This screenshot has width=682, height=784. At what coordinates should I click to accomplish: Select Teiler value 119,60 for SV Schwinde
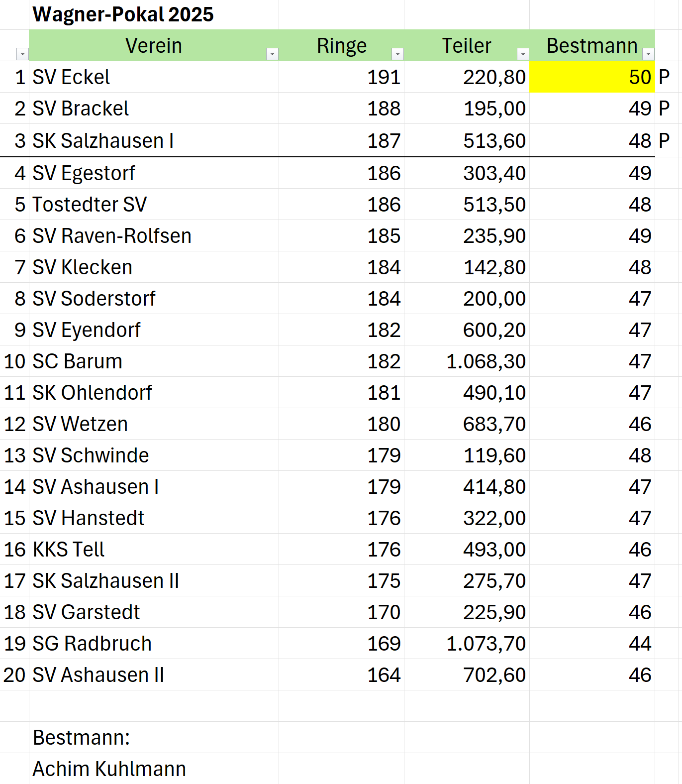click(x=494, y=455)
